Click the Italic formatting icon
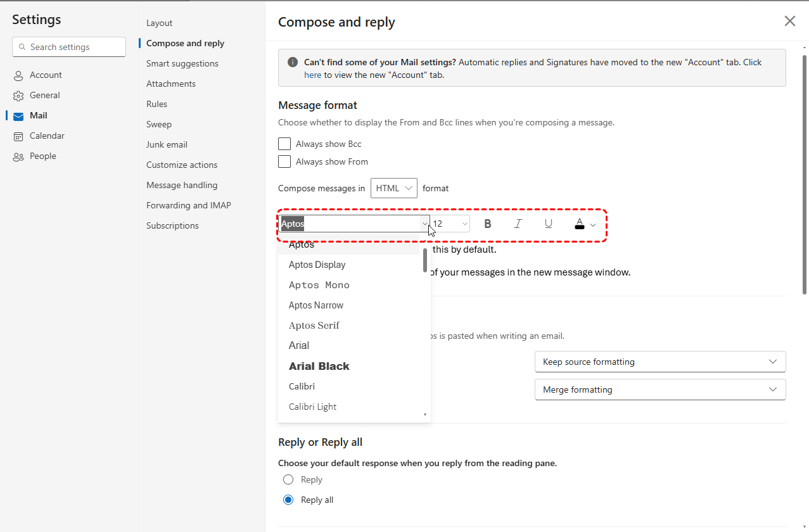 [x=518, y=224]
